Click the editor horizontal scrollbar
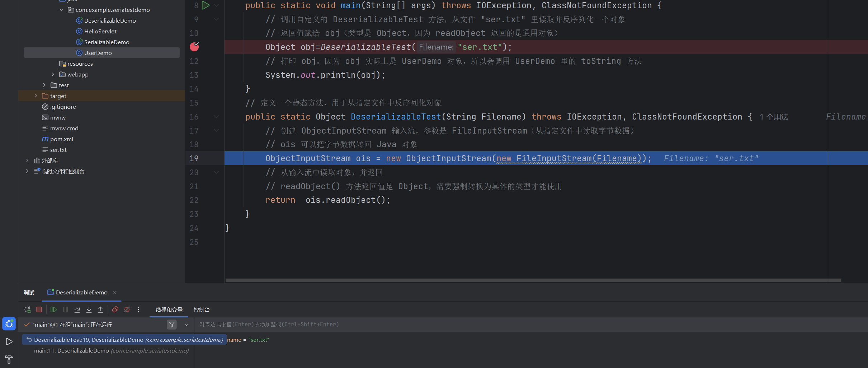The height and width of the screenshot is (368, 868). point(533,280)
